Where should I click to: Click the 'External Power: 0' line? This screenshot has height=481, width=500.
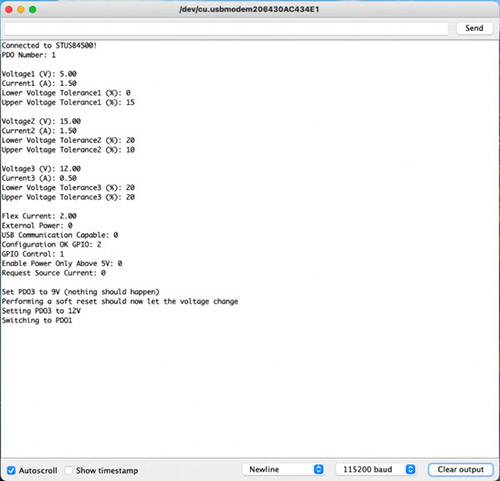point(37,225)
